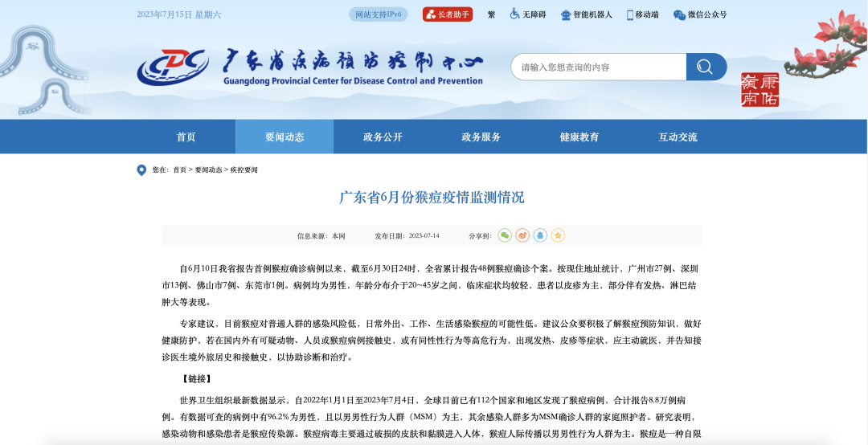Open the 无障碍 accessibility link

coord(527,15)
